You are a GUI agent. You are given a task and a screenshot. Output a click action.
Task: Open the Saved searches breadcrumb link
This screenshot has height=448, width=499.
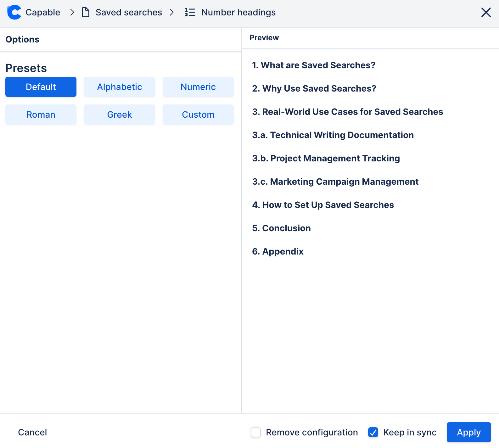129,13
